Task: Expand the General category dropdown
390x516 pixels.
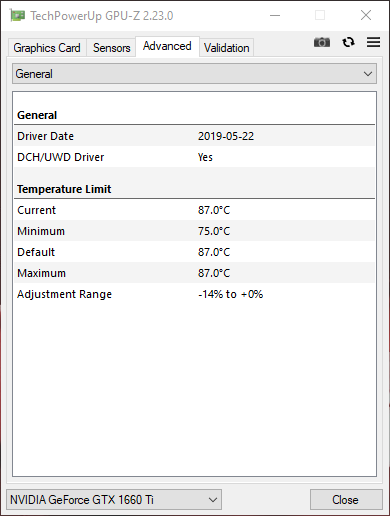Action: pos(194,74)
